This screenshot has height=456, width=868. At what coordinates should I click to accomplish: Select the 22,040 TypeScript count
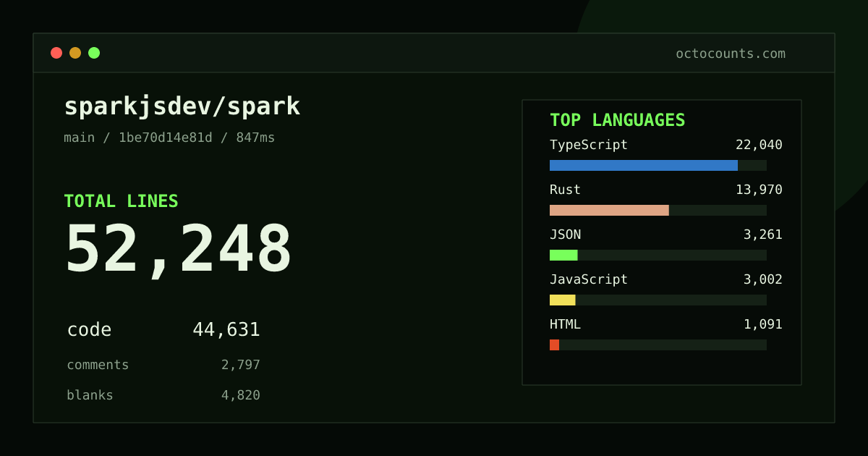pyautogui.click(x=759, y=145)
